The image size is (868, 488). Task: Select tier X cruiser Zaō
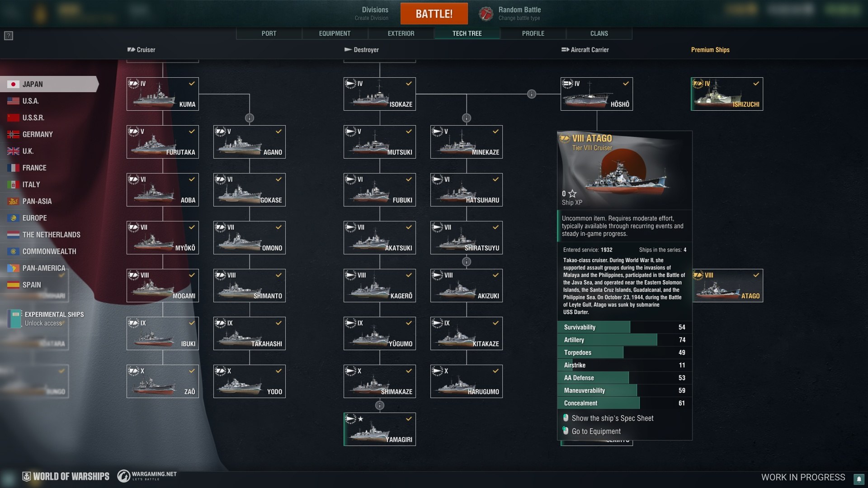tap(163, 381)
